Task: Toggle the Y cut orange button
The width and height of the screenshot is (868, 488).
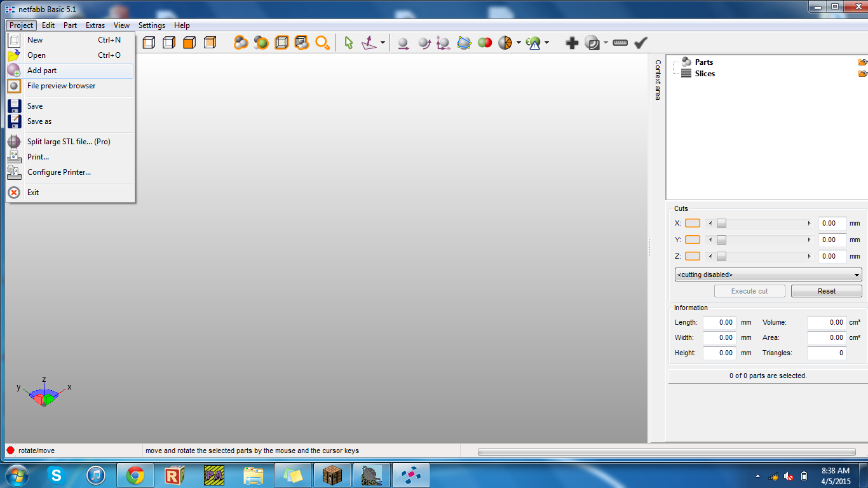Action: pos(693,240)
